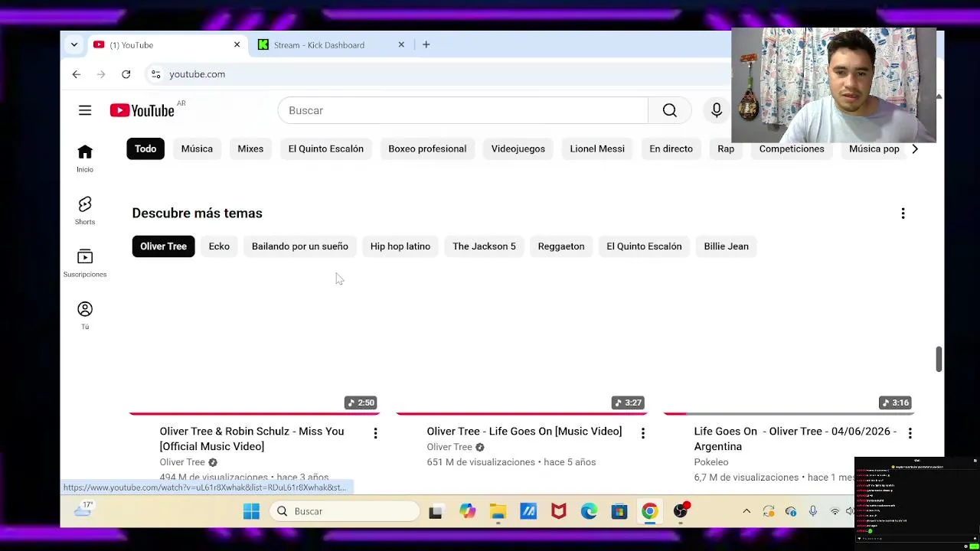Close the YouTube tab
The width and height of the screenshot is (980, 551).
tap(237, 45)
